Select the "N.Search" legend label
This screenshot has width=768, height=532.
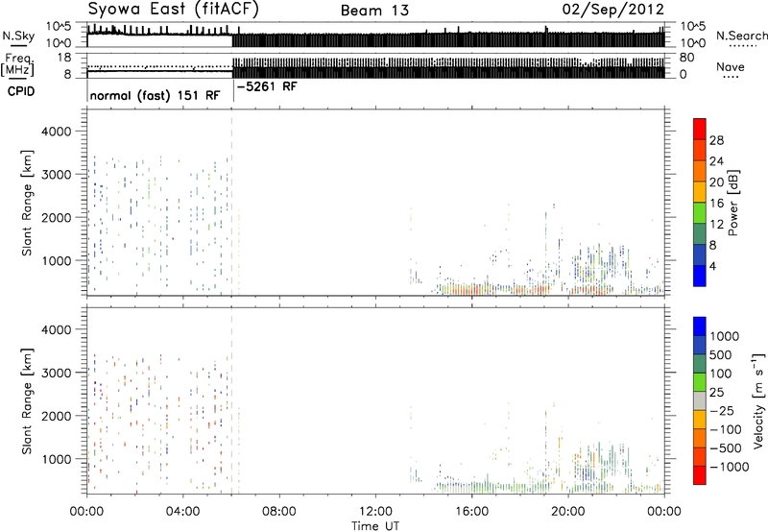pyautogui.click(x=741, y=36)
